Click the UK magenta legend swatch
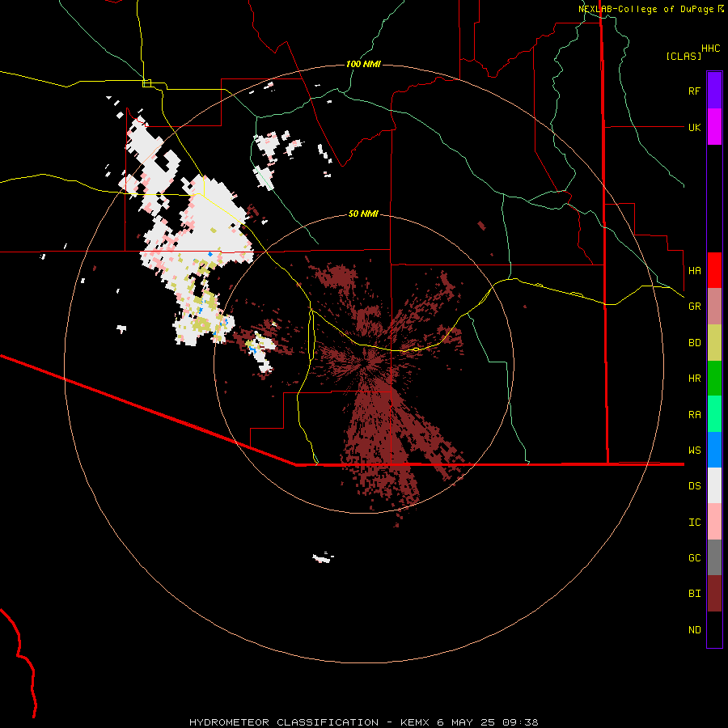Screen dimensions: 728x728 click(x=714, y=127)
